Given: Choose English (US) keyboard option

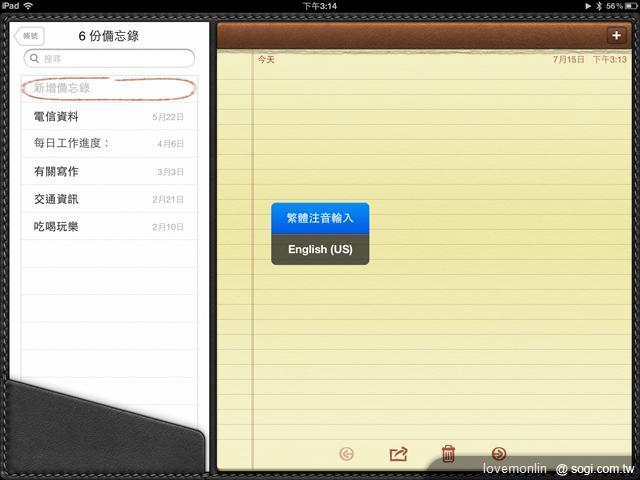Looking at the screenshot, I should tap(320, 249).
